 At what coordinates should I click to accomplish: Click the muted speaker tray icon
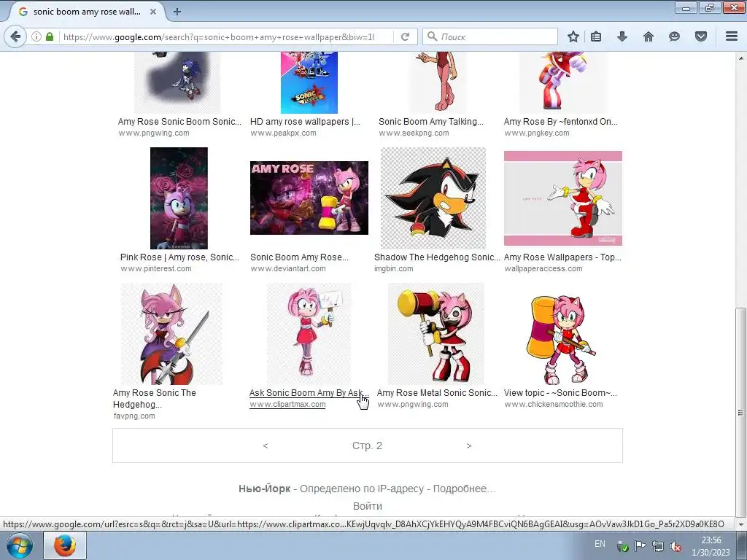(675, 546)
